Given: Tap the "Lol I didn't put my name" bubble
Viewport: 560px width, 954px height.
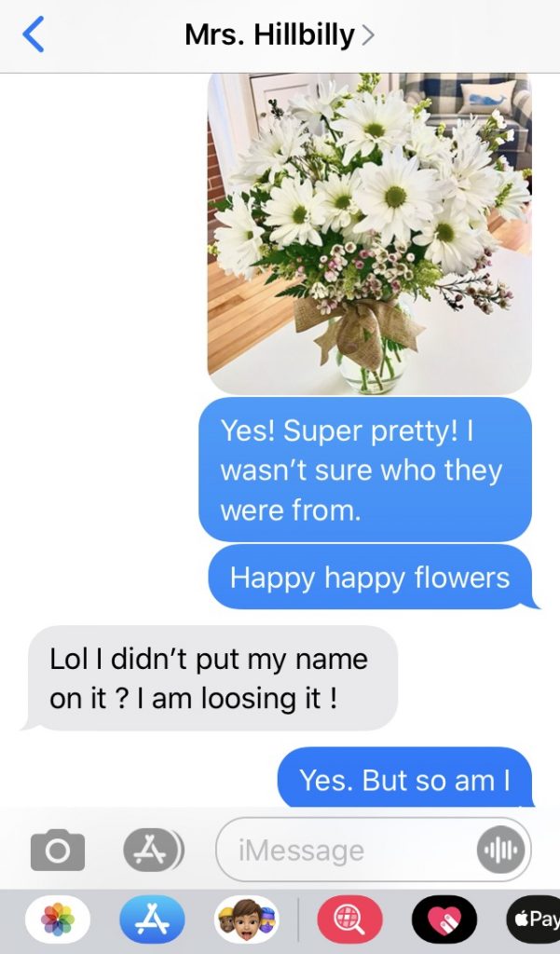Looking at the screenshot, I should click(x=210, y=678).
